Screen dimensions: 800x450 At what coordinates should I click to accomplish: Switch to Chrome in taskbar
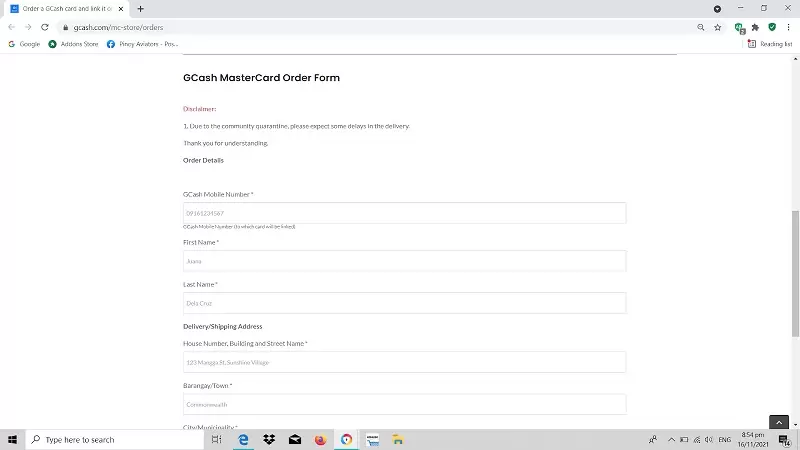(x=346, y=440)
